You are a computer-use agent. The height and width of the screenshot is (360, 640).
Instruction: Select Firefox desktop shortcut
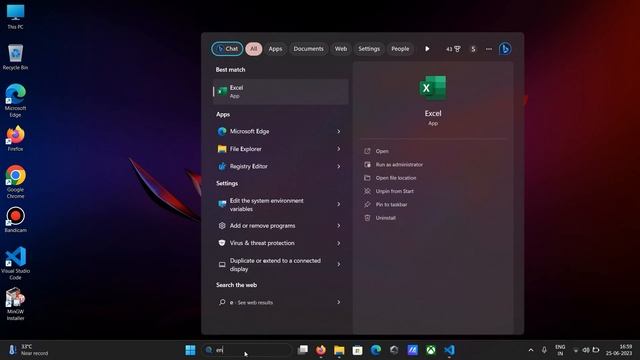pos(16,139)
